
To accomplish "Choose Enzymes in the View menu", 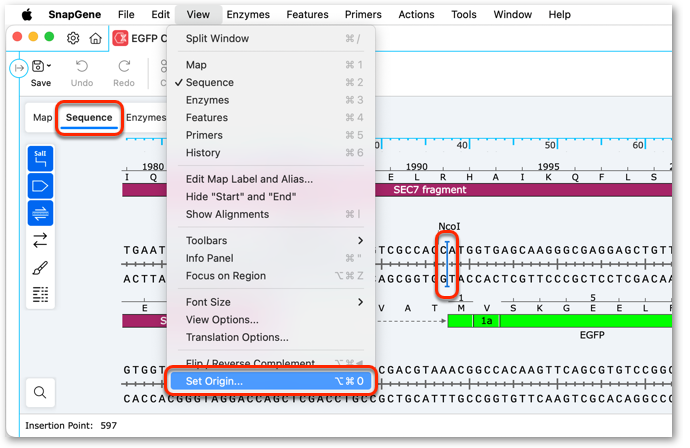I will pyautogui.click(x=271, y=100).
